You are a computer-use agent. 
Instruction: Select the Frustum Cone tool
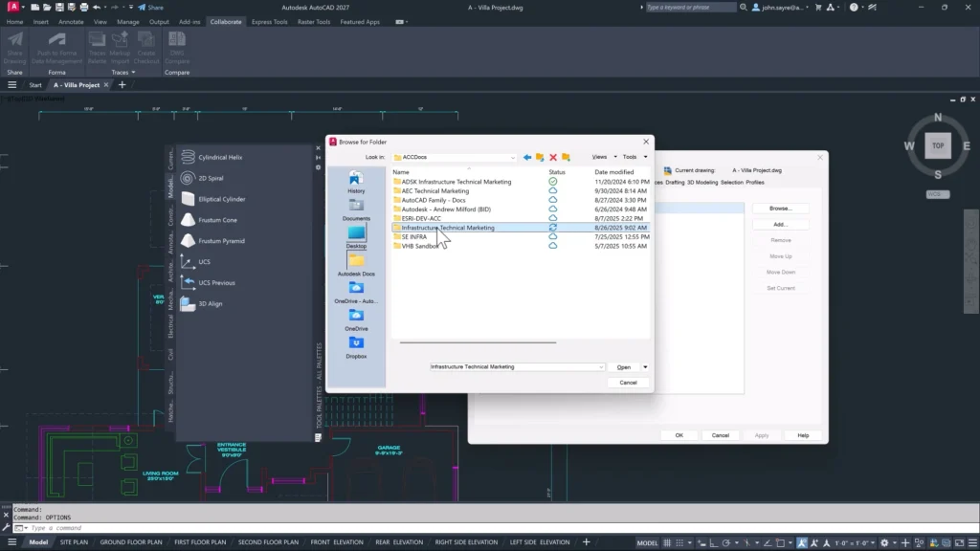(x=210, y=220)
